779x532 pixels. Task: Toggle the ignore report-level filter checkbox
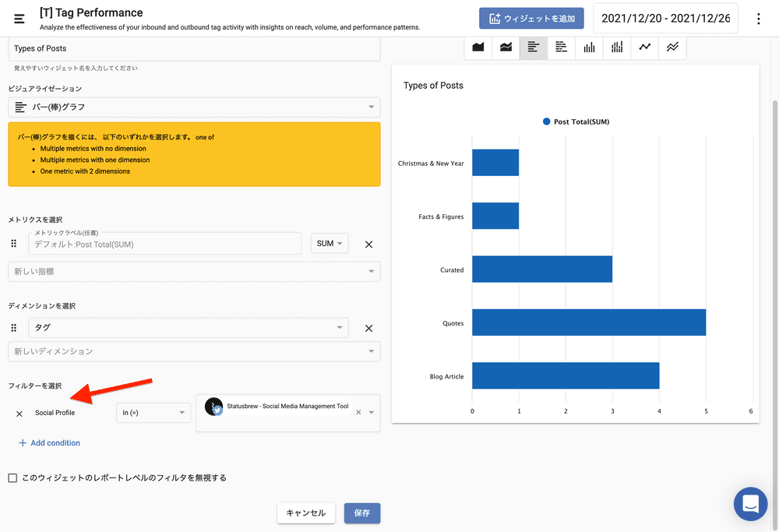[x=12, y=477]
